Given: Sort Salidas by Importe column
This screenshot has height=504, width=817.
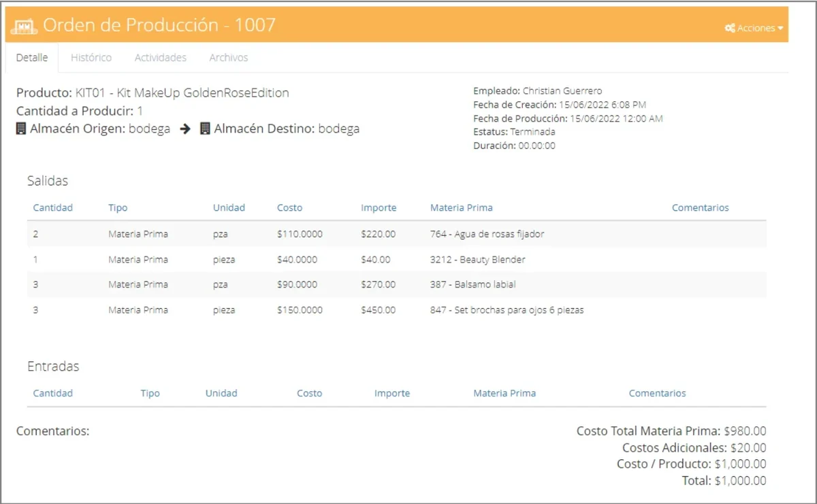Looking at the screenshot, I should pyautogui.click(x=379, y=207).
